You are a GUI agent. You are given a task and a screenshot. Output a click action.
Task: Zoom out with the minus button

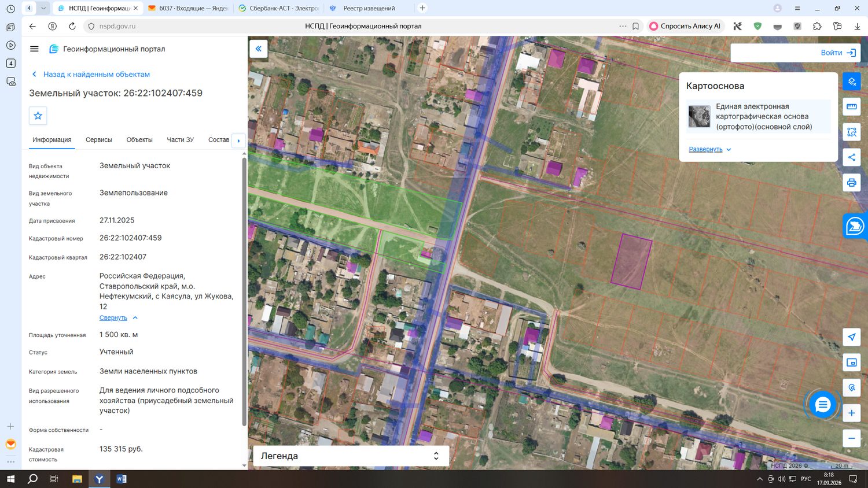852,438
